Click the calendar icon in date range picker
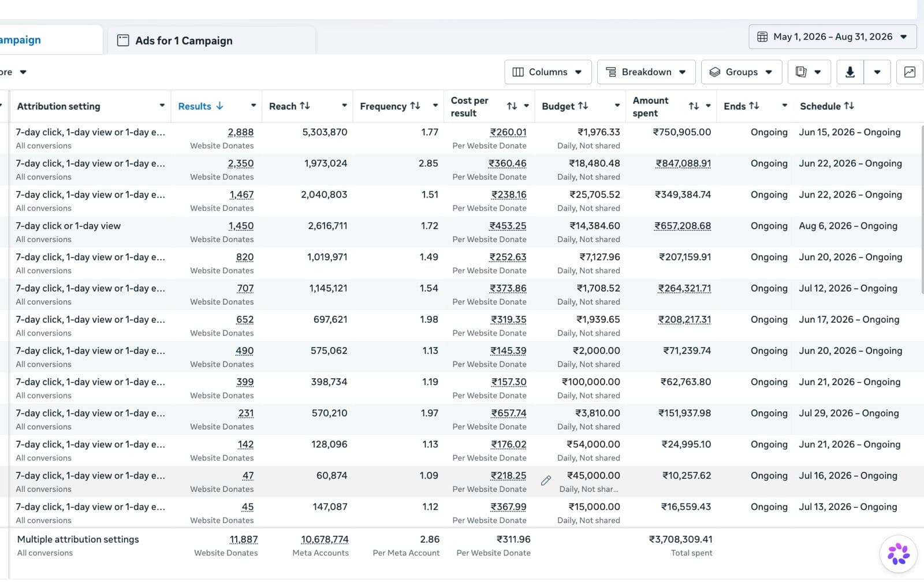The image size is (924, 582). click(x=762, y=37)
